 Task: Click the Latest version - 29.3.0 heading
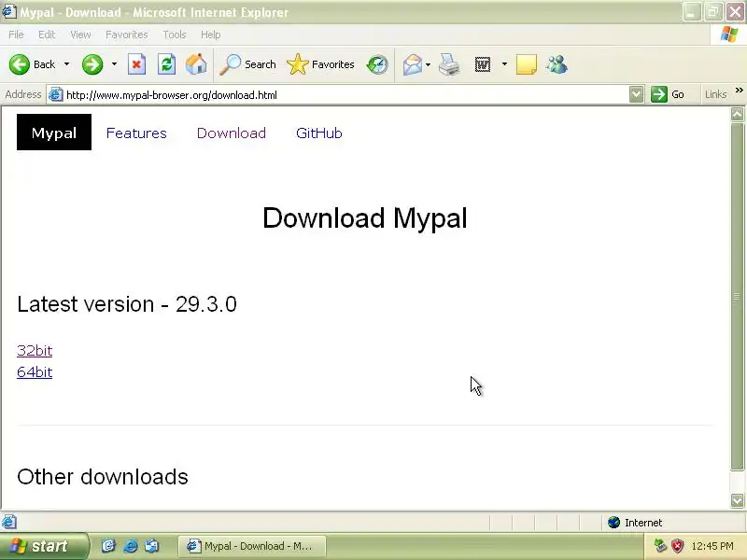(x=127, y=304)
